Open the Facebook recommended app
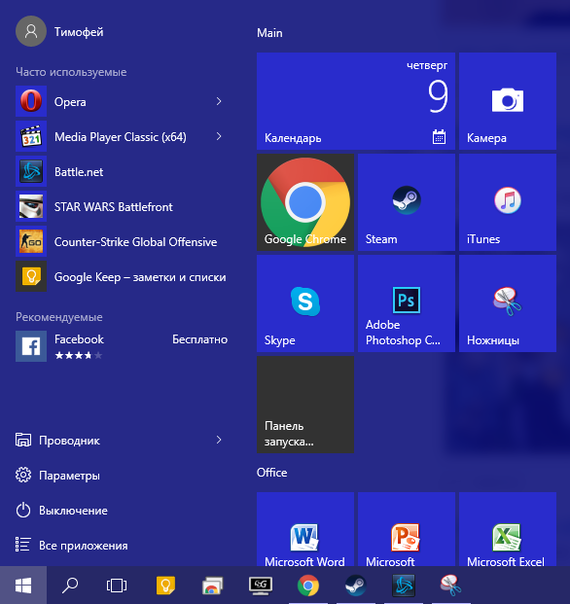This screenshot has width=570, height=604. (x=120, y=346)
